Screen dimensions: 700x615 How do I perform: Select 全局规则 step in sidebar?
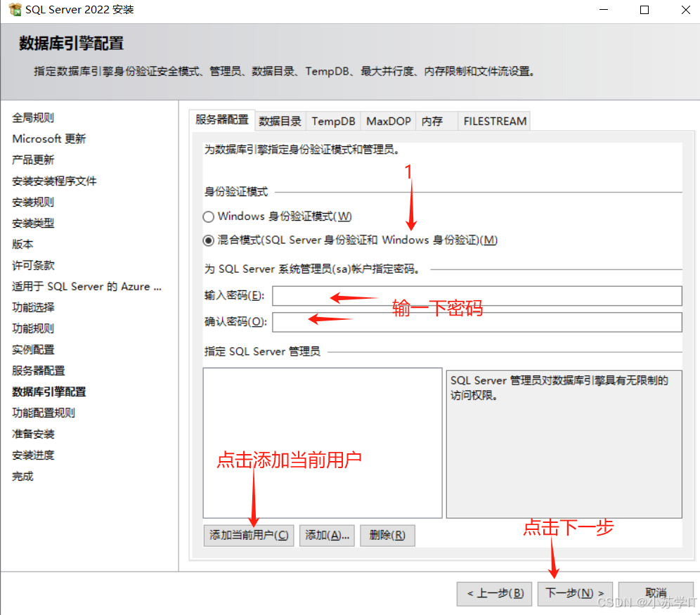pos(33,118)
